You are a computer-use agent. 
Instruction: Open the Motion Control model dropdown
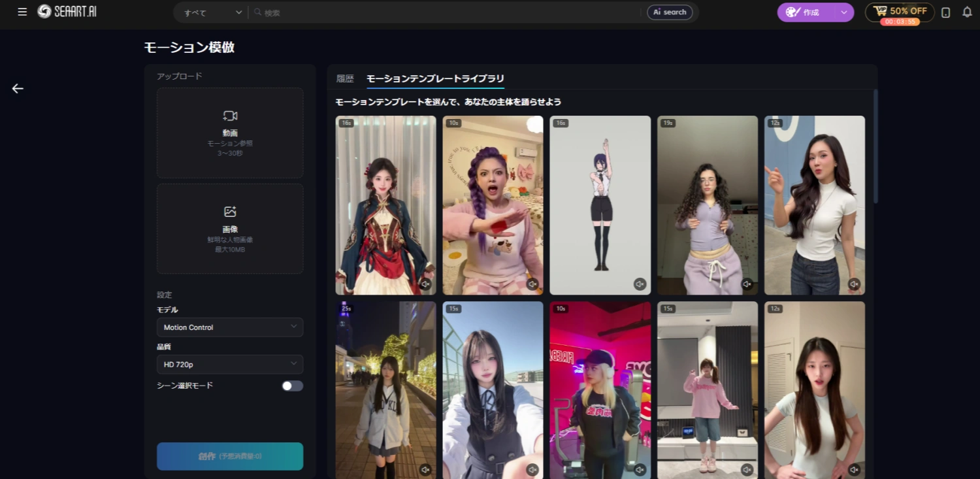230,327
